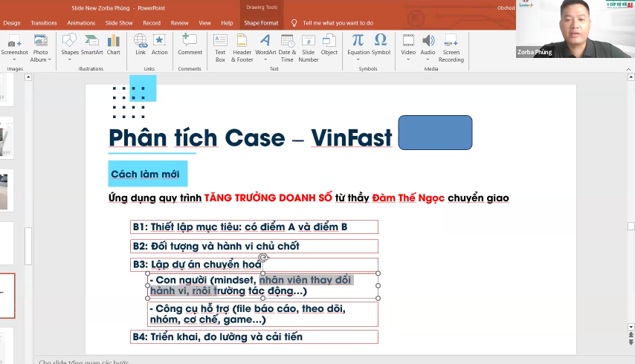Image resolution: width=635 pixels, height=364 pixels.
Task: Click the Công cụ hỗ trợ text box
Action: point(262,314)
